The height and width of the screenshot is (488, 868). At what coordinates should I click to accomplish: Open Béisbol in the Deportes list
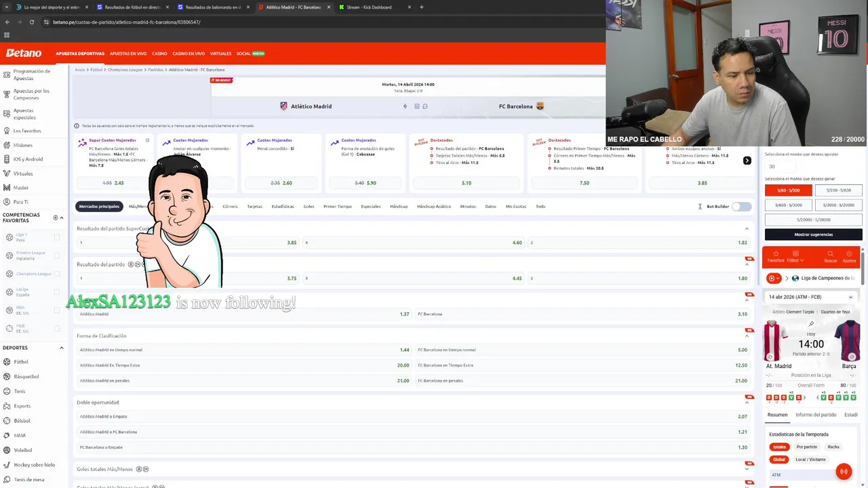(x=22, y=421)
